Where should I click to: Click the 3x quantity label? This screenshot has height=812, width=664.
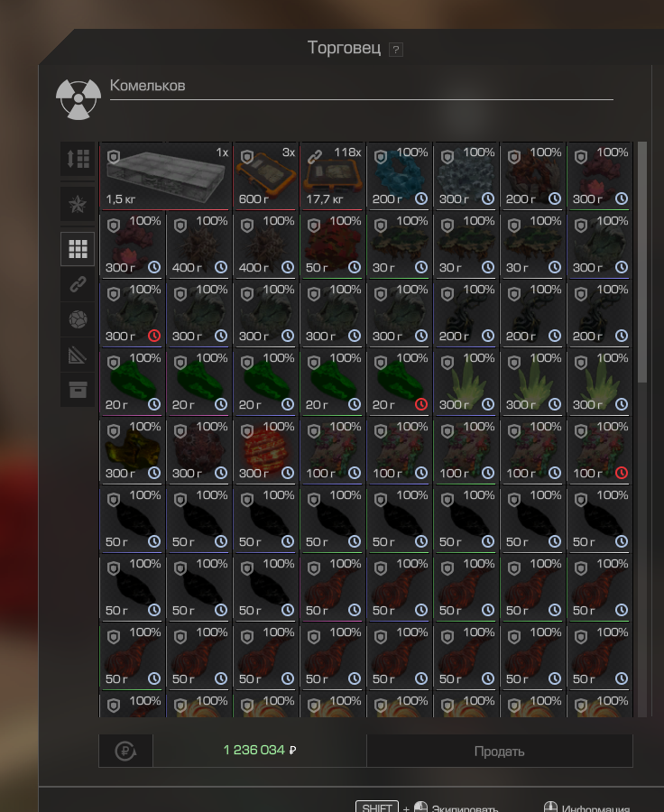(x=289, y=152)
